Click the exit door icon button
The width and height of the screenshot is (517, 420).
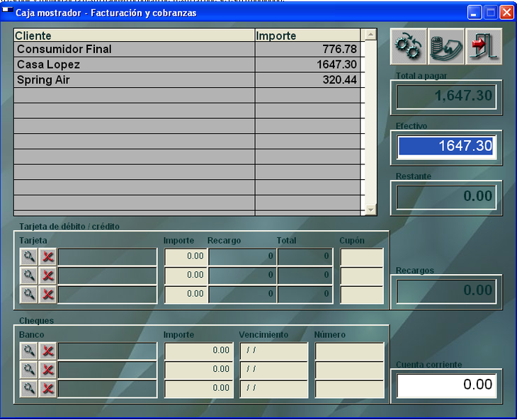tap(484, 47)
